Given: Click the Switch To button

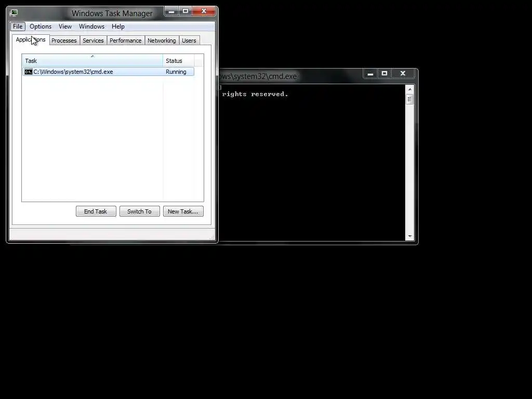Looking at the screenshot, I should (139, 211).
